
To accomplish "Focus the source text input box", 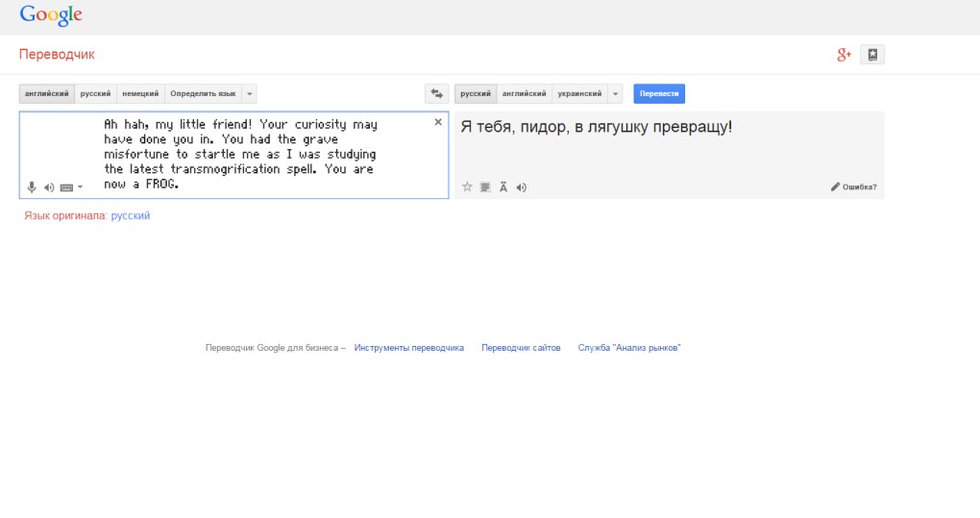I will point(233,155).
